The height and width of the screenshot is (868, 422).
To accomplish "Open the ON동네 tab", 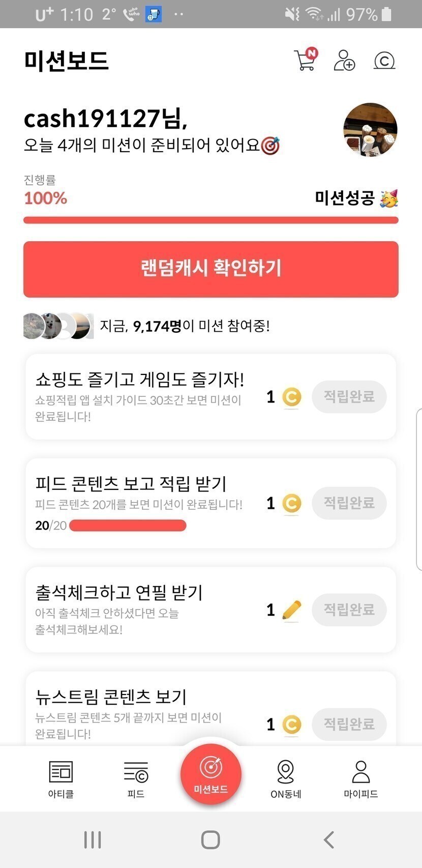I will pyautogui.click(x=286, y=778).
